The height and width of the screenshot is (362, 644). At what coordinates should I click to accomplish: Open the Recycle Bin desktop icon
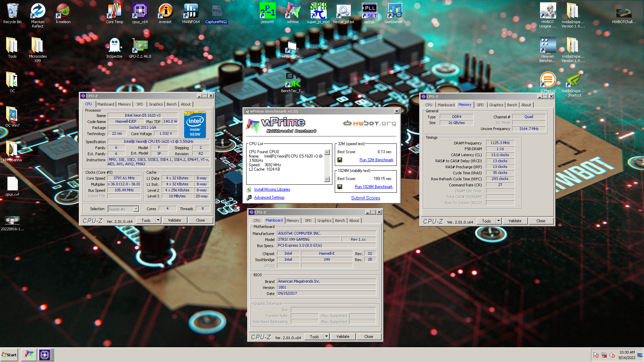(x=12, y=13)
